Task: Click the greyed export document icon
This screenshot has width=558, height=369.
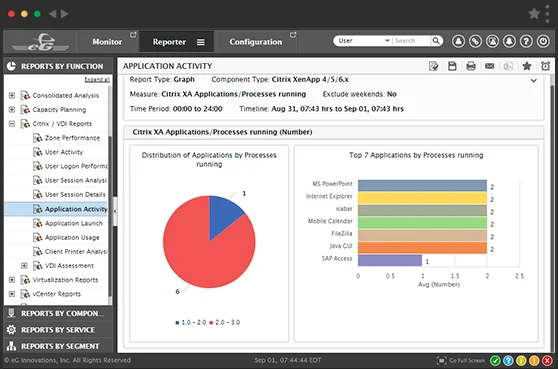Action: point(508,66)
